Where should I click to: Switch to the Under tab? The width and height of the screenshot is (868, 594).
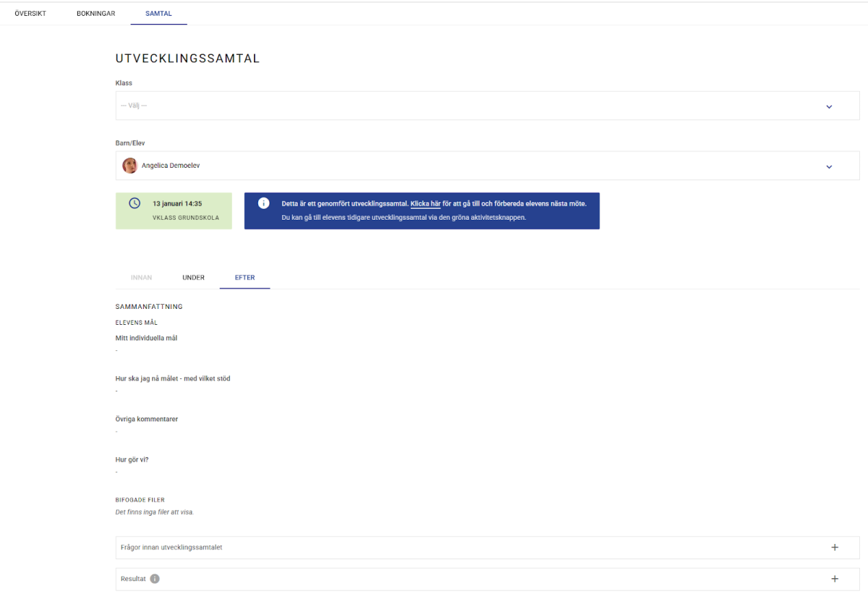coord(193,278)
